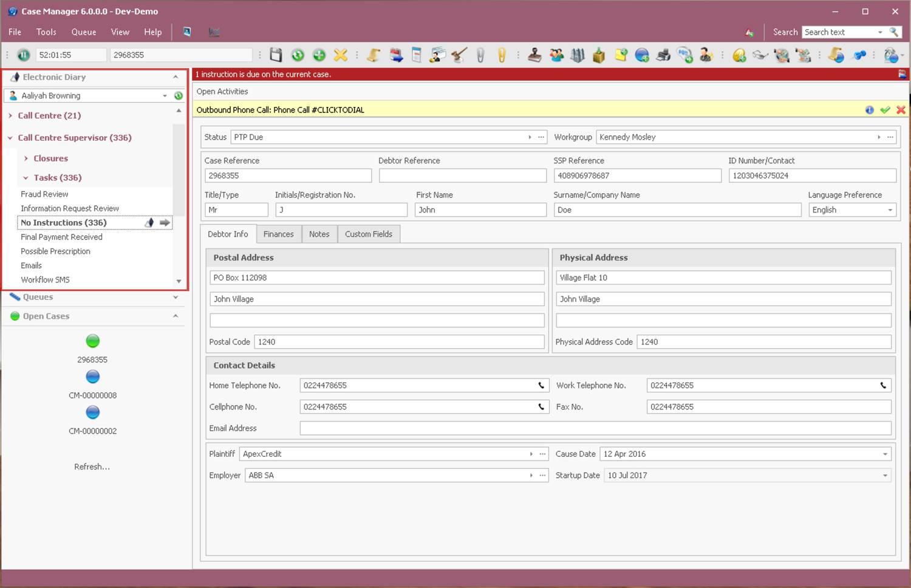
Task: Open the Queue menu
Action: coord(84,32)
